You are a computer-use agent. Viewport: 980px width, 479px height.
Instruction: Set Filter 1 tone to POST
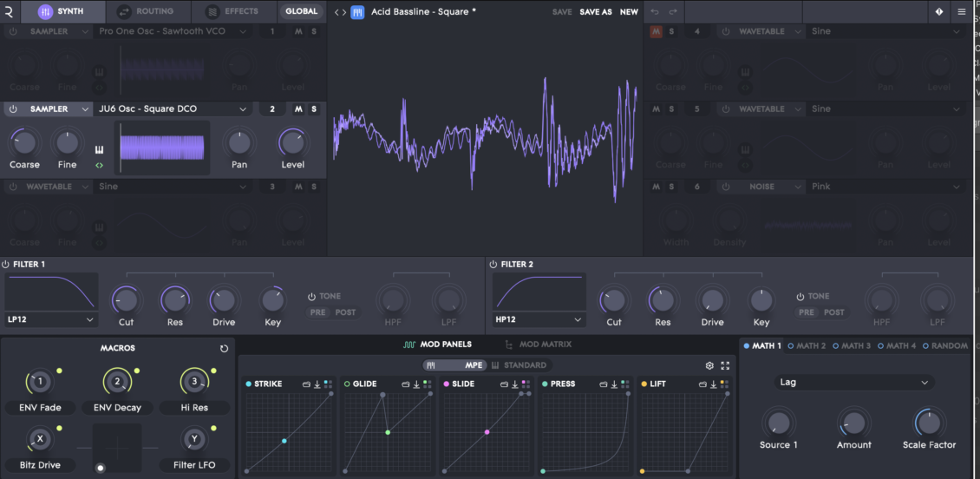pos(346,312)
